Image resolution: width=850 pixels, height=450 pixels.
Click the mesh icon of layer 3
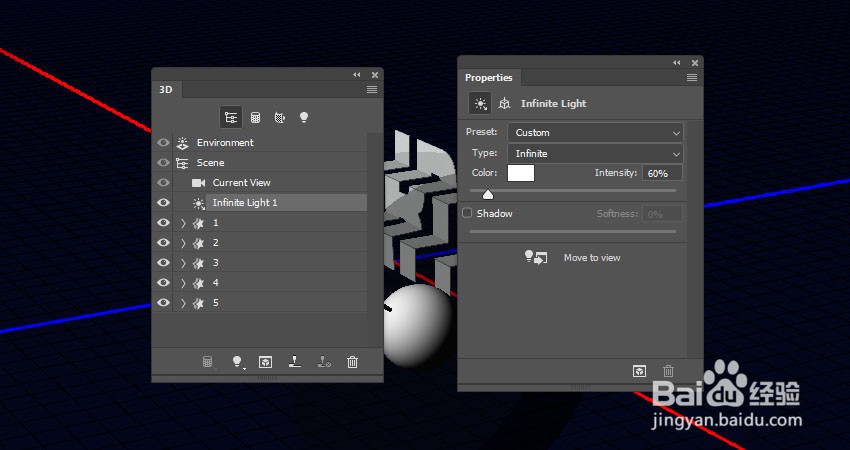point(198,263)
